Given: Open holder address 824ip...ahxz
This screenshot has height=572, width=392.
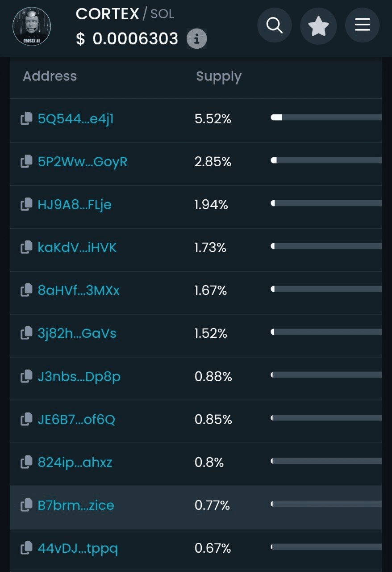Looking at the screenshot, I should pos(75,462).
